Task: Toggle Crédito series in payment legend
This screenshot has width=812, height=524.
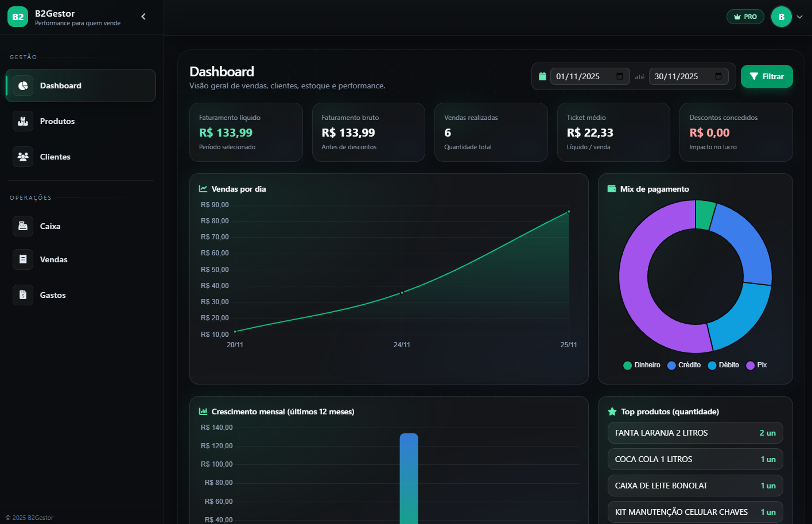Action: (x=684, y=365)
